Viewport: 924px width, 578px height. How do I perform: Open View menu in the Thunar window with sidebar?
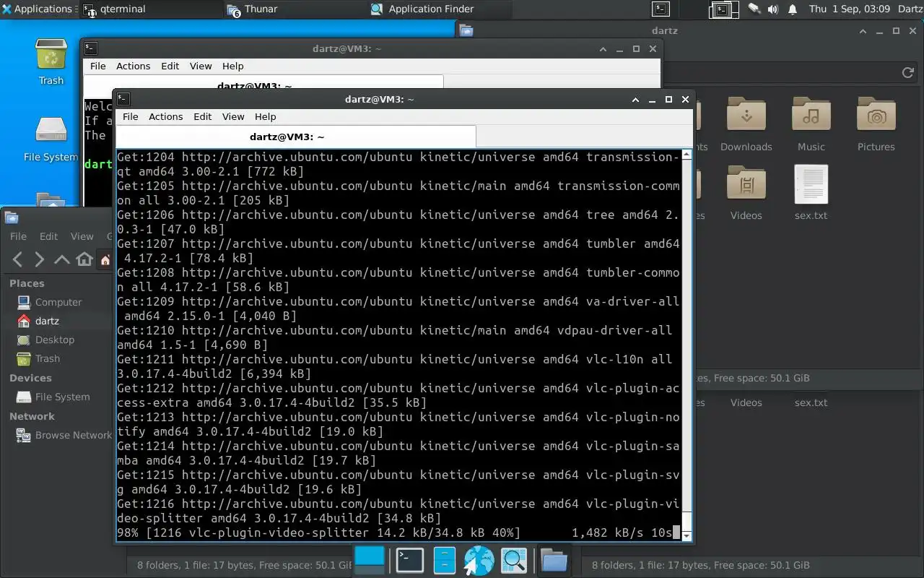[x=82, y=236]
